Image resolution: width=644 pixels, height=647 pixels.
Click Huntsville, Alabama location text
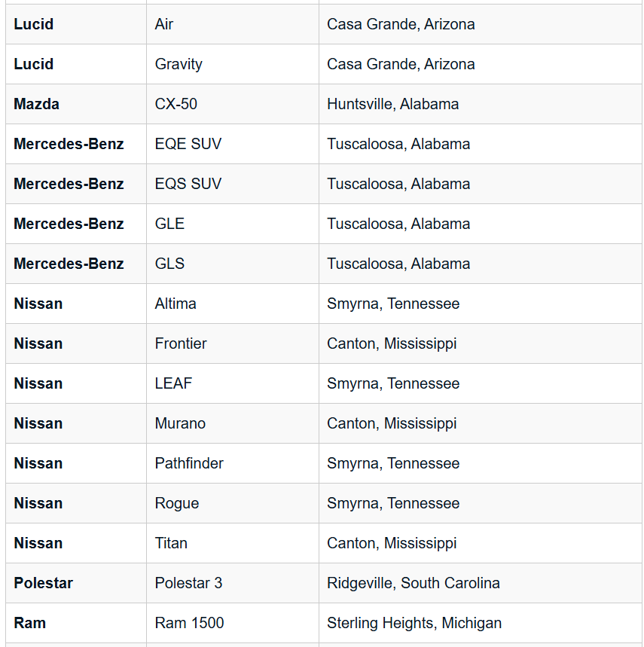coord(392,104)
